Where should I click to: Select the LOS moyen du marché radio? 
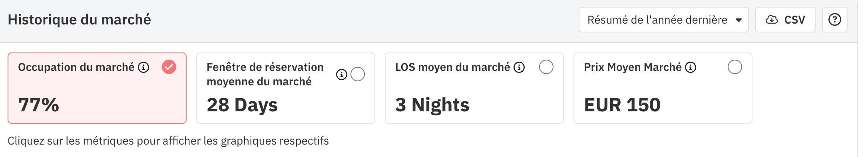(x=546, y=67)
